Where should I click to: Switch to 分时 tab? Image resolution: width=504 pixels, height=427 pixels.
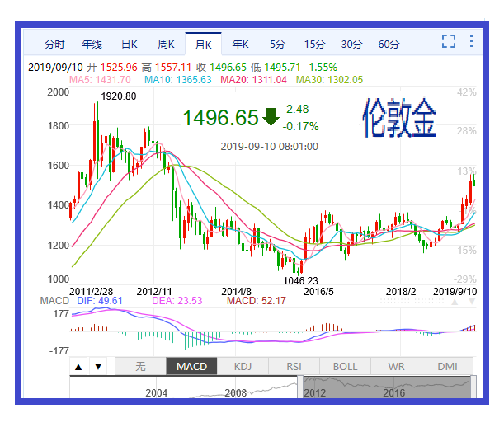tap(54, 44)
